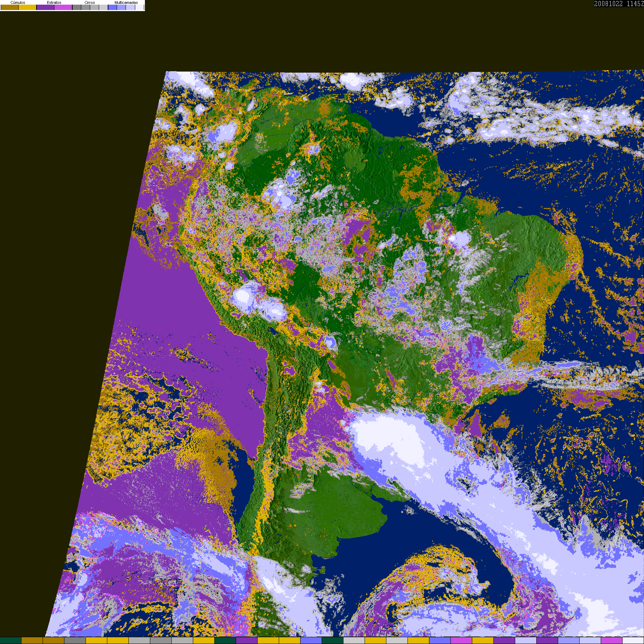Select the darkest blue Multicamadas swatch
This screenshot has width=644, height=644.
coord(112,8)
